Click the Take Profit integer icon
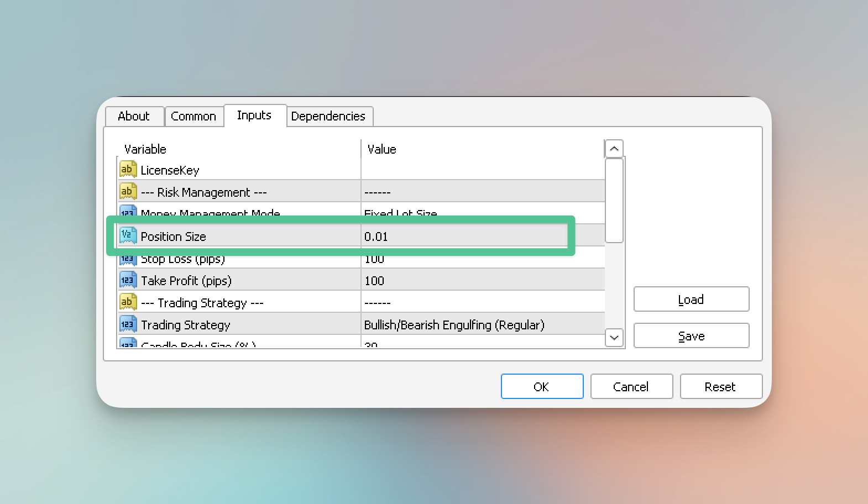Image resolution: width=868 pixels, height=504 pixels. pos(128,280)
